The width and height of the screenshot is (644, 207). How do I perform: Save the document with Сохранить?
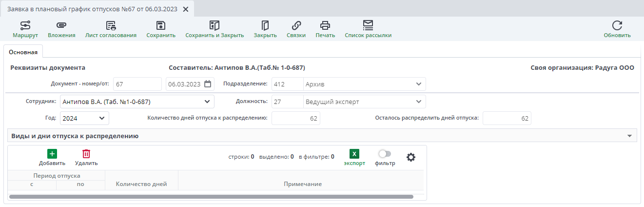pos(161,29)
